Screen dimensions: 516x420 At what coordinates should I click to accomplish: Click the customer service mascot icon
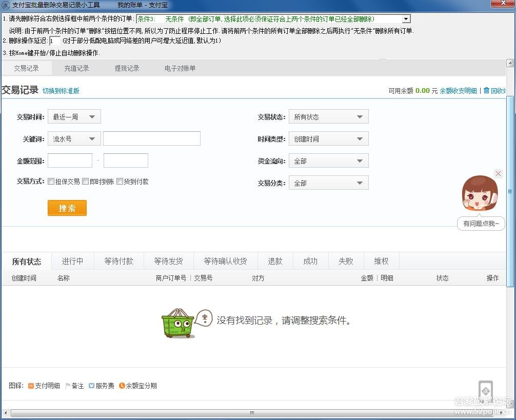pyautogui.click(x=480, y=193)
